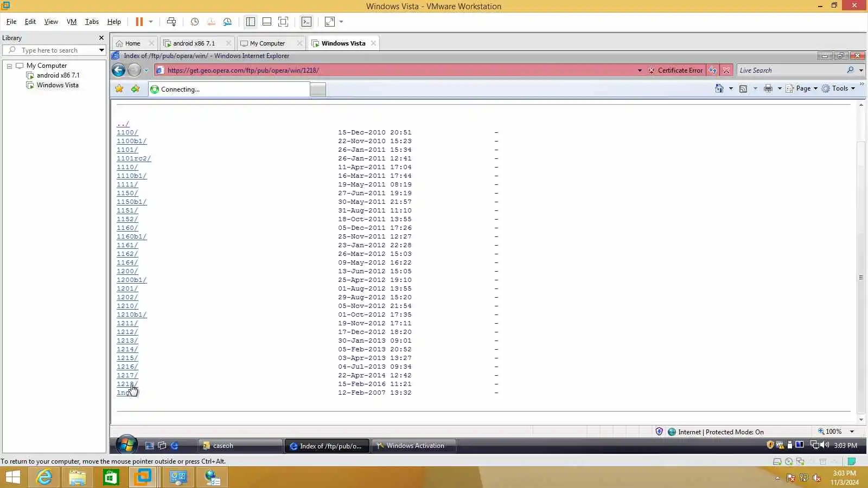This screenshot has width=868, height=488.
Task: Open Windows Activation taskbar button
Action: pos(414,446)
